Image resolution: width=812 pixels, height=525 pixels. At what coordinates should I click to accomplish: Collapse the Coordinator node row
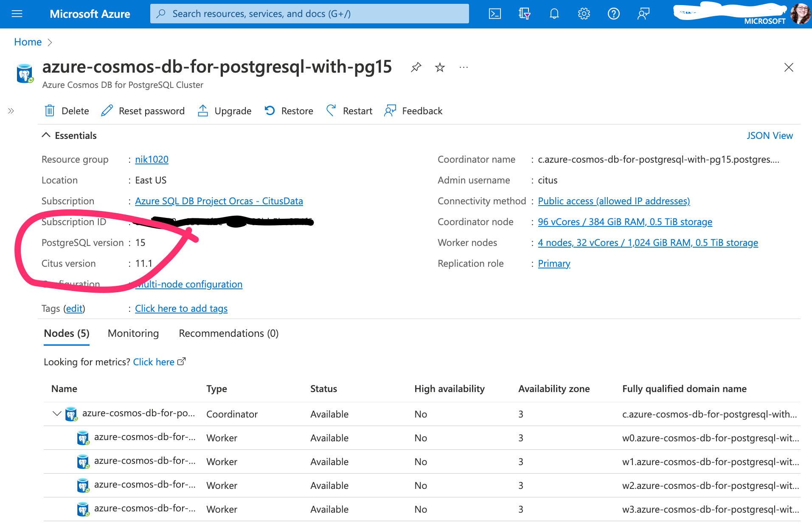pos(56,414)
